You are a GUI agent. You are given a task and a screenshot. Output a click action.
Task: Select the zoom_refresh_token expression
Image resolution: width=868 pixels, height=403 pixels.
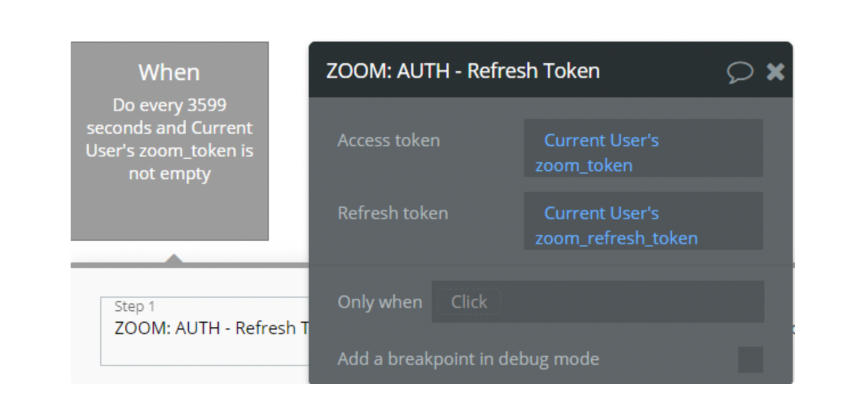pos(616,238)
